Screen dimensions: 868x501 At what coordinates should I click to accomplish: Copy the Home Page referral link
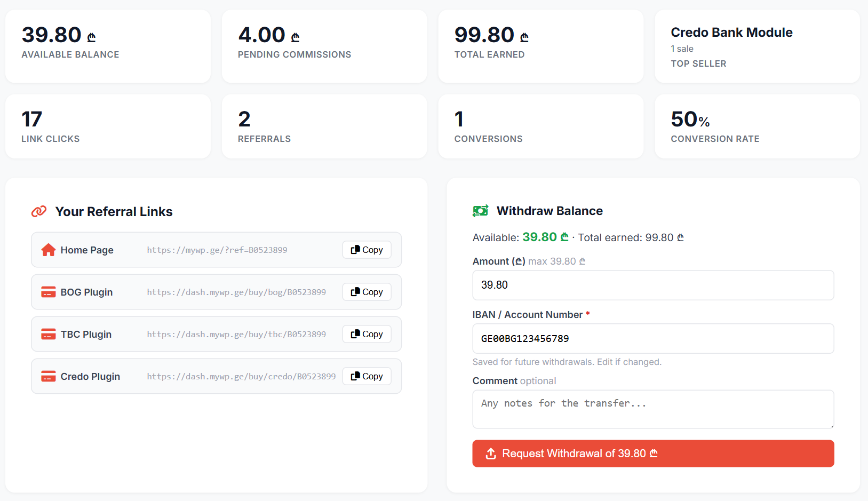pos(367,250)
